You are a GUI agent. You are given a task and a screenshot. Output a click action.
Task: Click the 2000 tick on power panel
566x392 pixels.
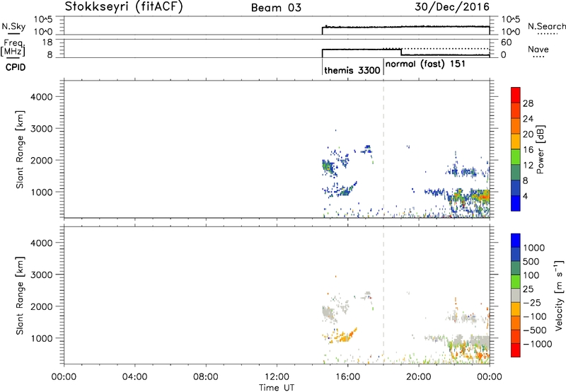pos(41,160)
